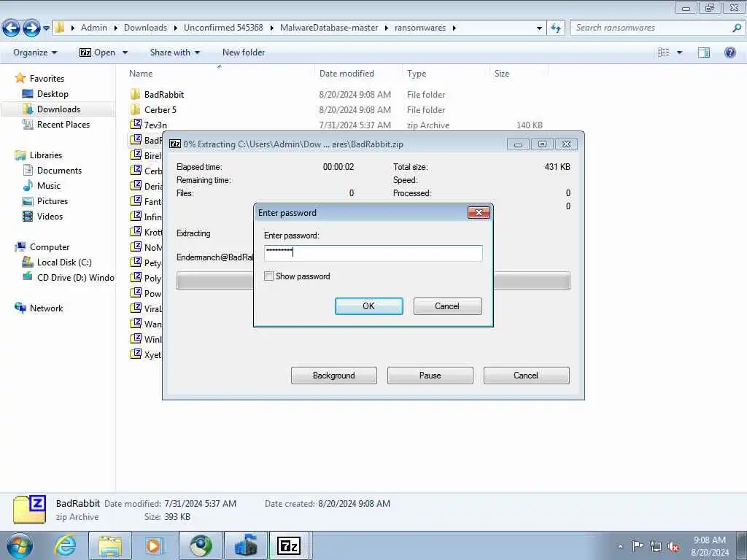The image size is (747, 560).
Task: Click Open with 7z toolbar button
Action: tap(98, 52)
